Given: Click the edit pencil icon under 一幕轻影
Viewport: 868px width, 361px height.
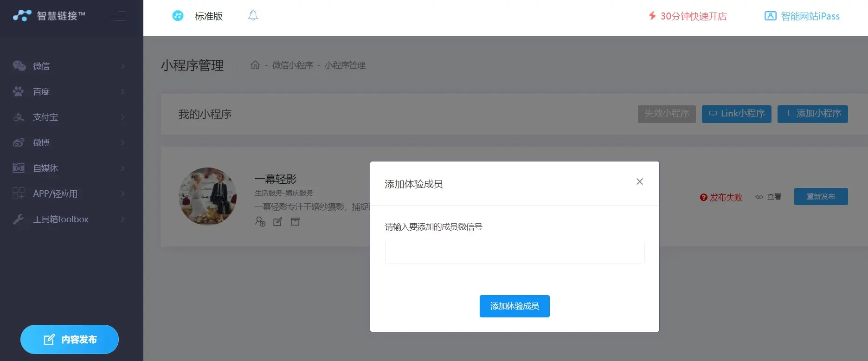Looking at the screenshot, I should tap(277, 222).
